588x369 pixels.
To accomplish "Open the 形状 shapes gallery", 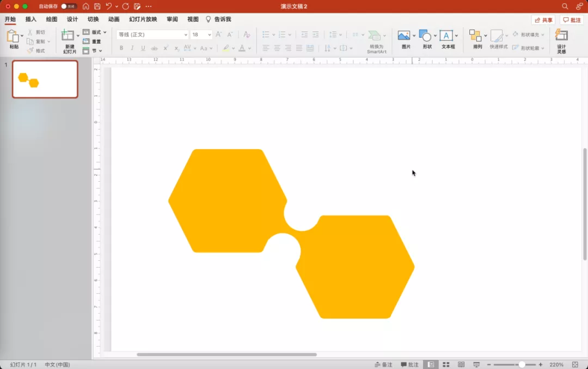I will pyautogui.click(x=425, y=35).
